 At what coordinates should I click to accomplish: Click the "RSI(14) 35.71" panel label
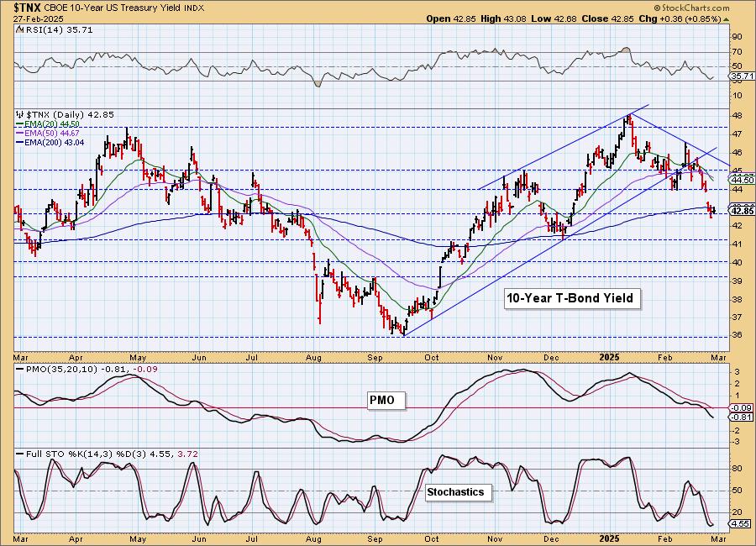click(58, 30)
